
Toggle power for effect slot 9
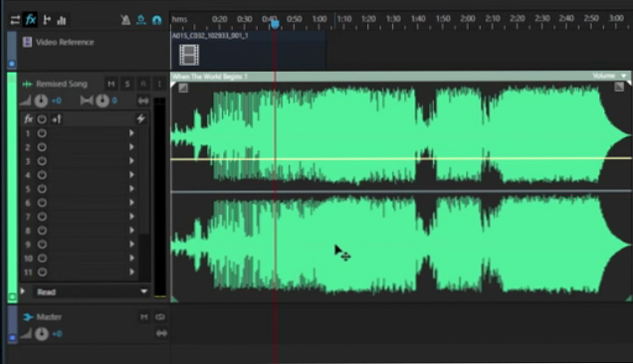(42, 245)
